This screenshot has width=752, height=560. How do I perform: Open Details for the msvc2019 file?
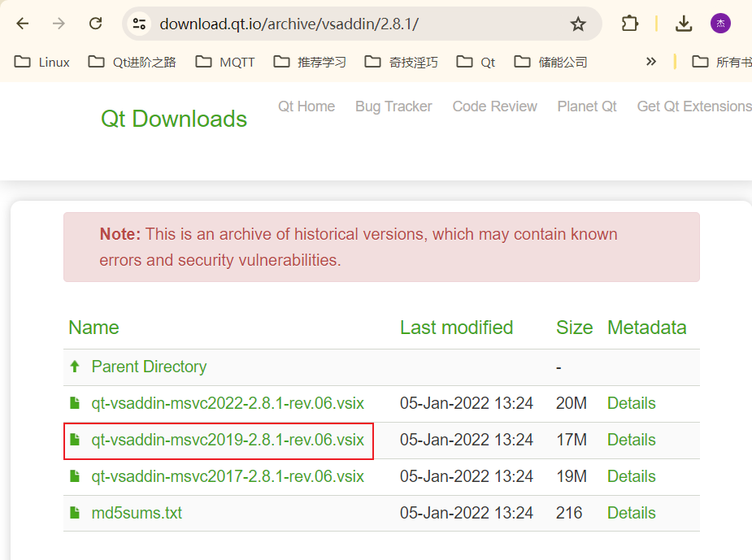click(x=631, y=440)
